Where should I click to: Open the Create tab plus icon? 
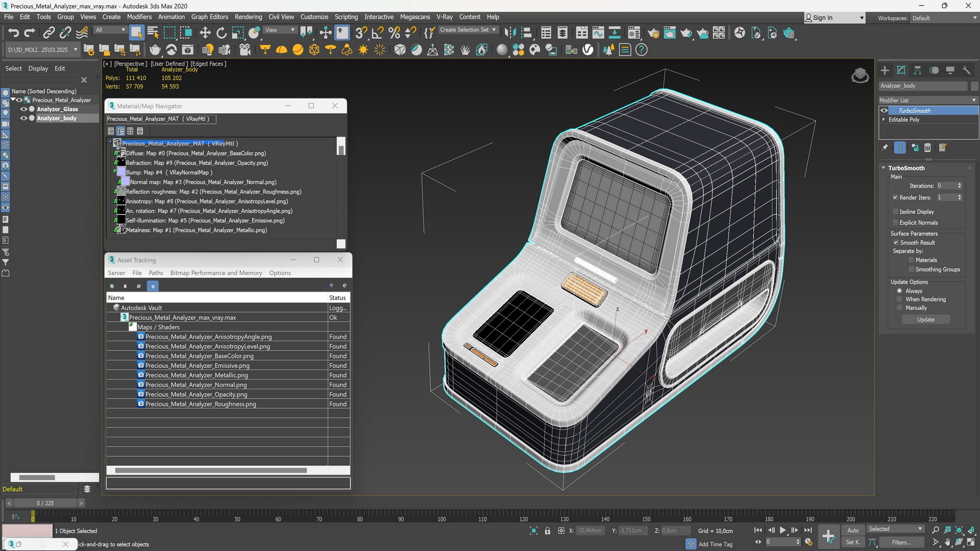click(885, 70)
